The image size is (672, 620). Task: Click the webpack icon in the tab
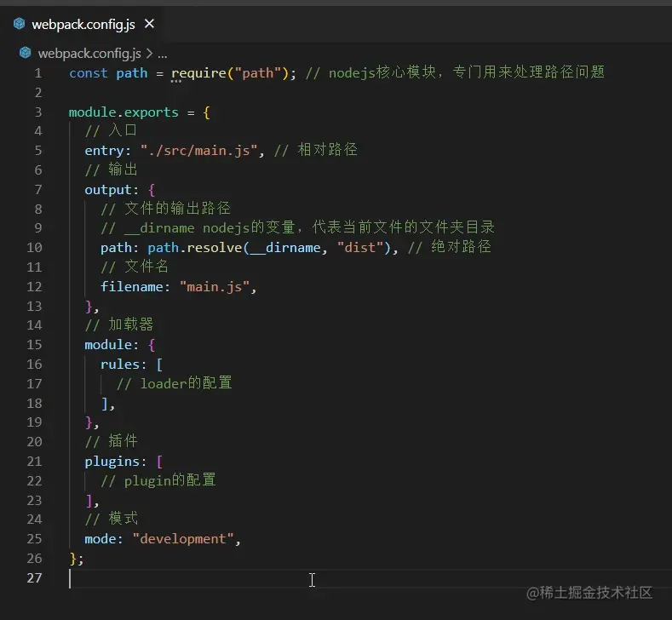coord(19,24)
